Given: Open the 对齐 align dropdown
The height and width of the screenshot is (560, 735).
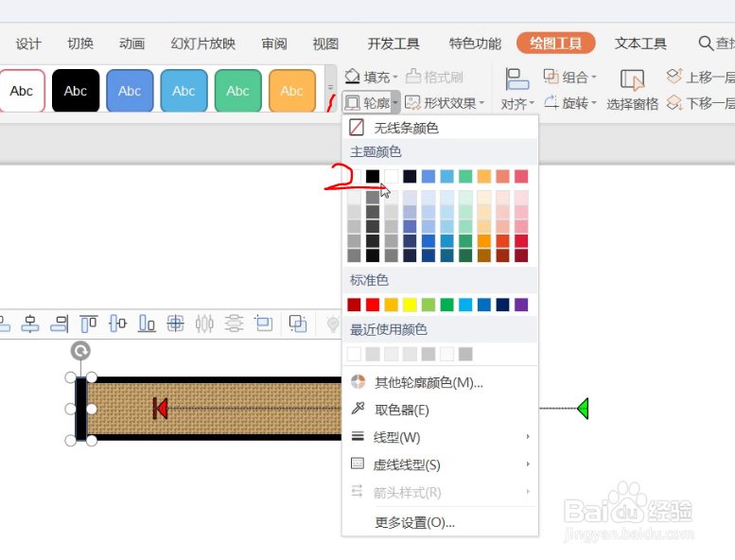Looking at the screenshot, I should [517, 90].
